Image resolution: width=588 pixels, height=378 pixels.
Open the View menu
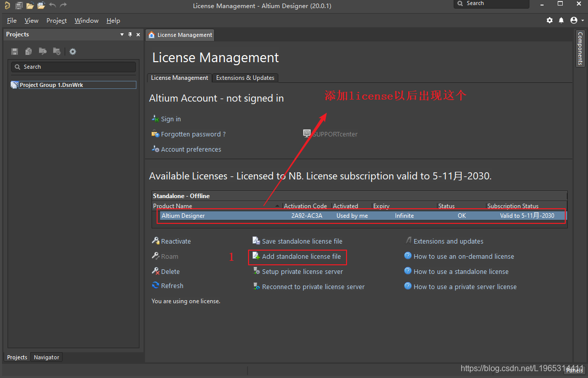[x=31, y=21]
